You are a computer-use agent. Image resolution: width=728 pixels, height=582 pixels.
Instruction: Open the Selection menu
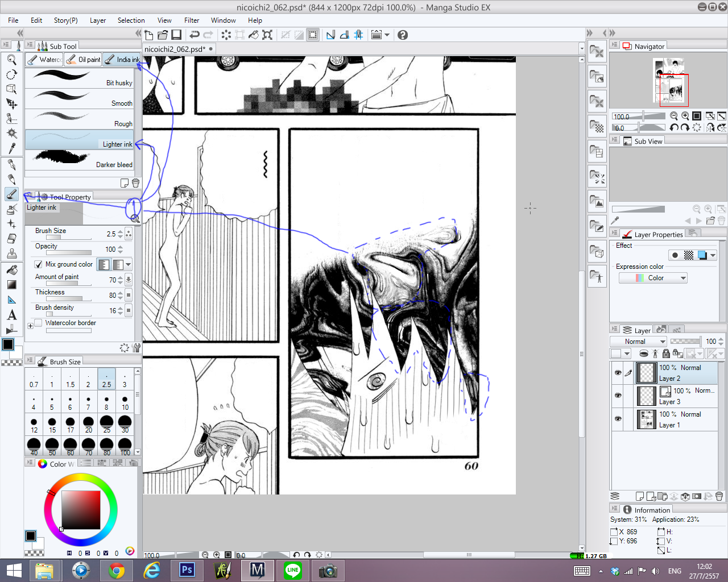click(x=131, y=20)
